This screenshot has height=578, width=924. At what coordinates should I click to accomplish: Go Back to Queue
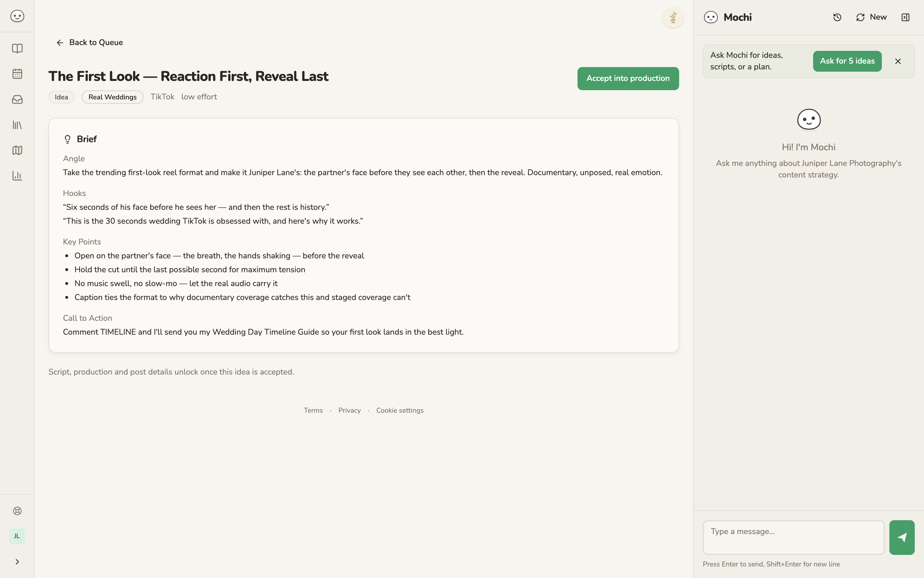89,42
